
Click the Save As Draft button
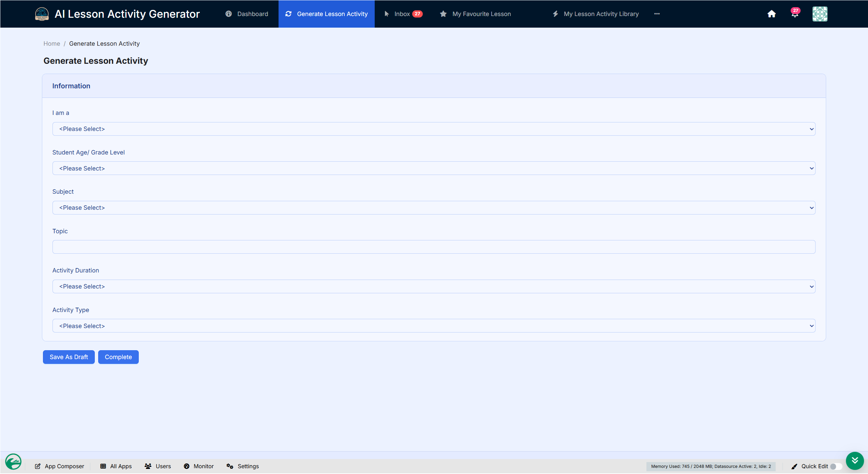point(69,357)
